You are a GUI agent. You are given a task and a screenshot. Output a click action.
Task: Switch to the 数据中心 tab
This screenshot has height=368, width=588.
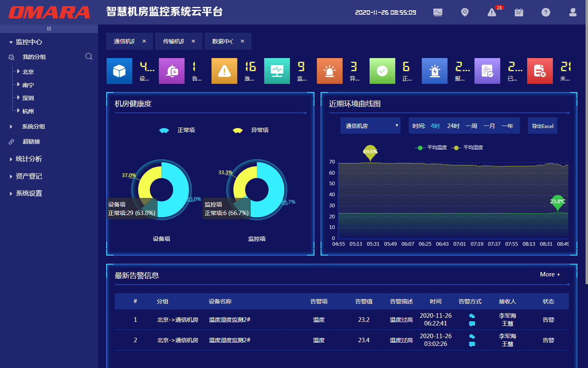point(223,41)
